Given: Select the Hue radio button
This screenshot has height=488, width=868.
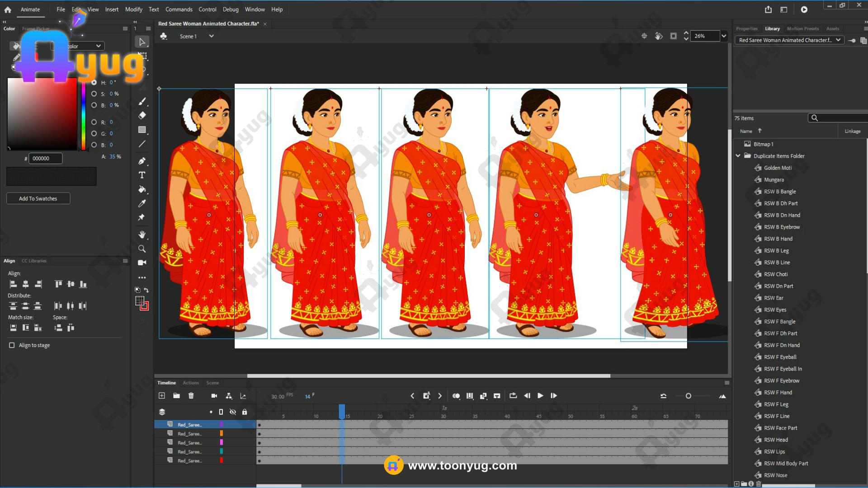Looking at the screenshot, I should coord(94,82).
